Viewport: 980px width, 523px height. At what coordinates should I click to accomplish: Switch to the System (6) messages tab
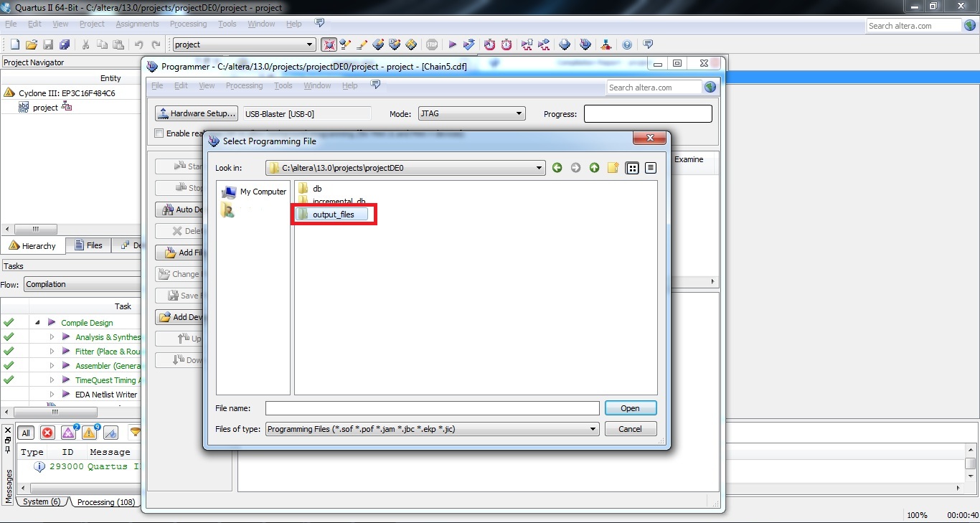tap(42, 501)
